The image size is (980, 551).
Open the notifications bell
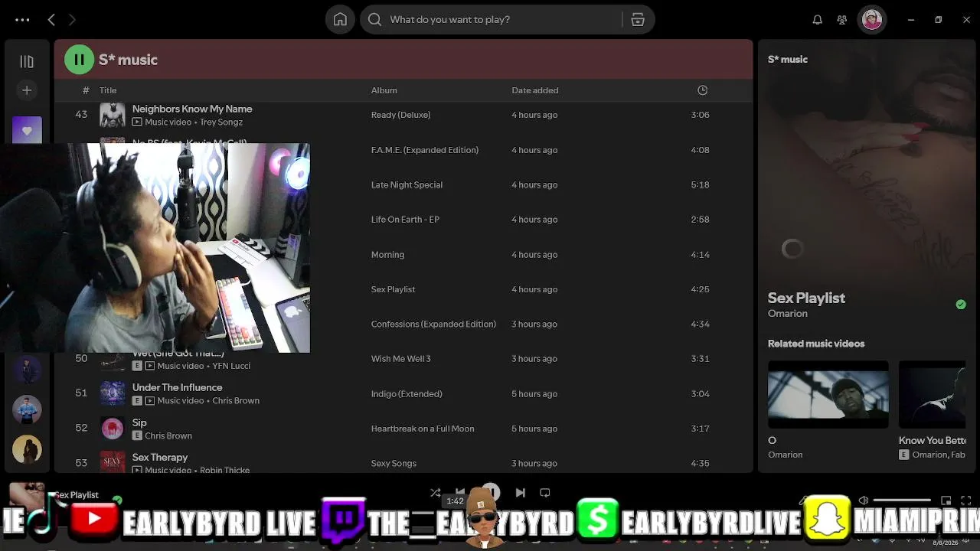(818, 20)
